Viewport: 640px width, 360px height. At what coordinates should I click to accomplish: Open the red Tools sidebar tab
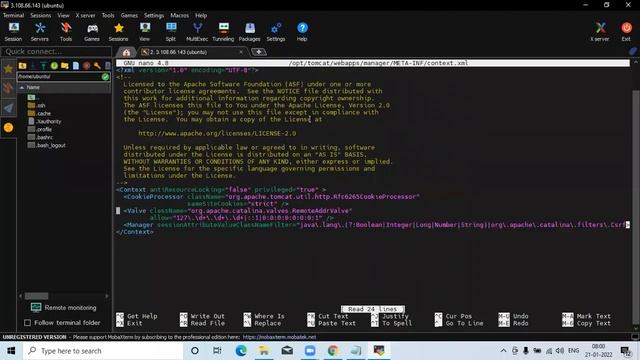pyautogui.click(x=8, y=88)
